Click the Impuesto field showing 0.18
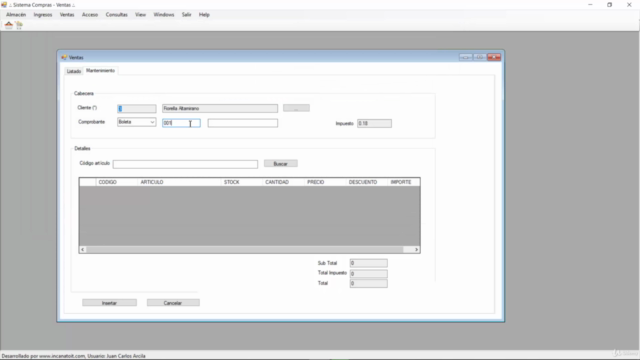 click(x=374, y=123)
